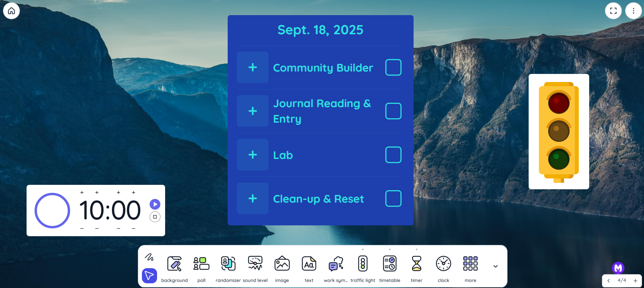Click the timer progress circle
The width and height of the screenshot is (644, 288).
[x=52, y=211]
